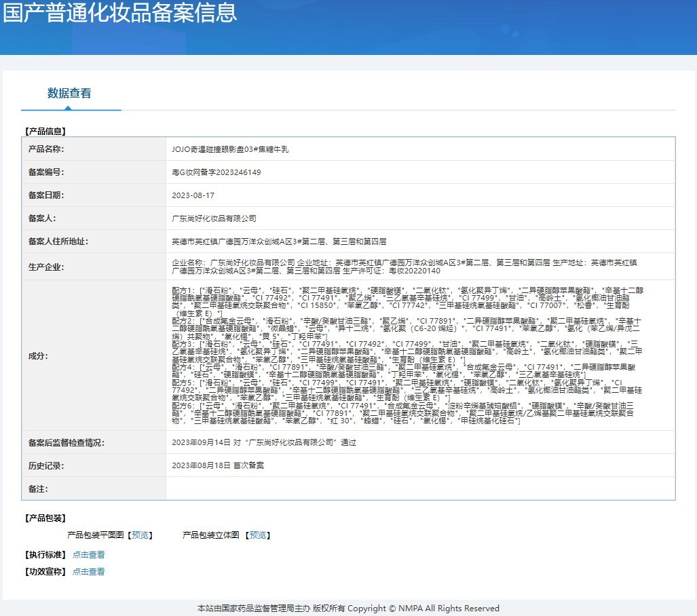Click the 【产品信息】 section heading
697x616 pixels.
point(45,132)
